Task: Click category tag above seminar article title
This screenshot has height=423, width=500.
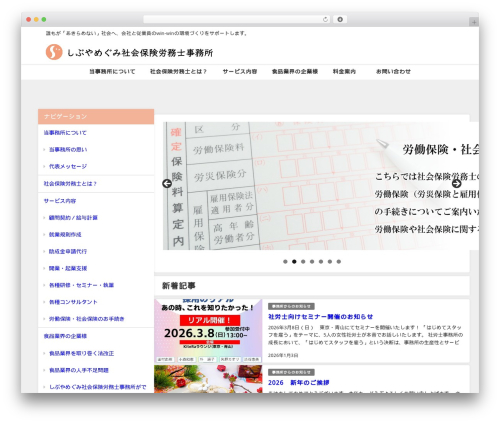Action: click(x=291, y=306)
